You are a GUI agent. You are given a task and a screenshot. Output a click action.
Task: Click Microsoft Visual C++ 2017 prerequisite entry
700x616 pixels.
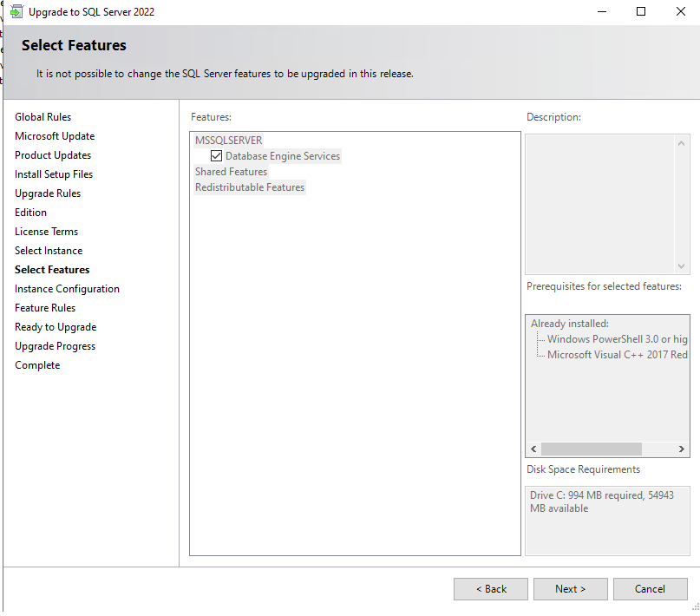click(617, 355)
